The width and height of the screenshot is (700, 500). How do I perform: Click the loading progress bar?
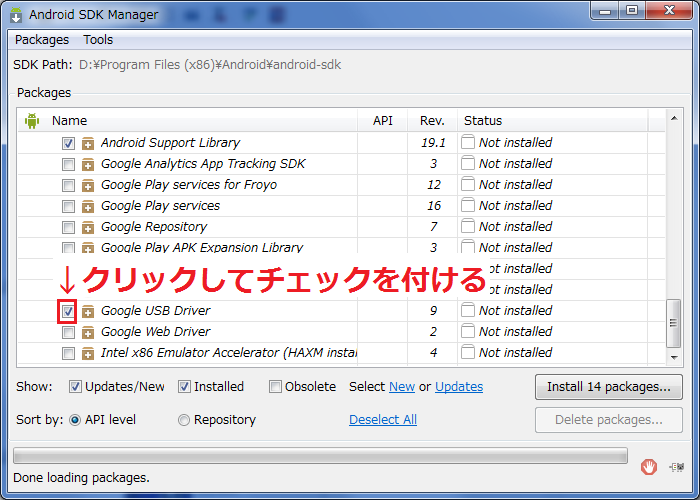click(x=321, y=456)
